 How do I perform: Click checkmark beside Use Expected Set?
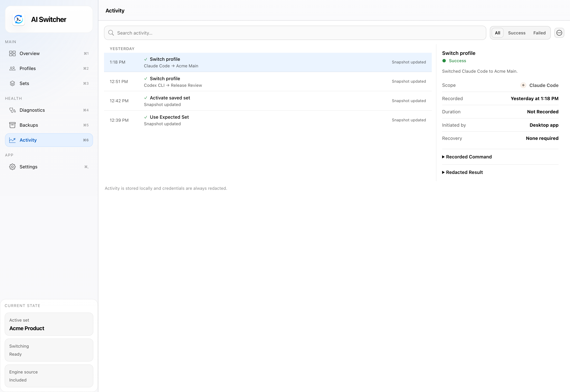coord(146,117)
